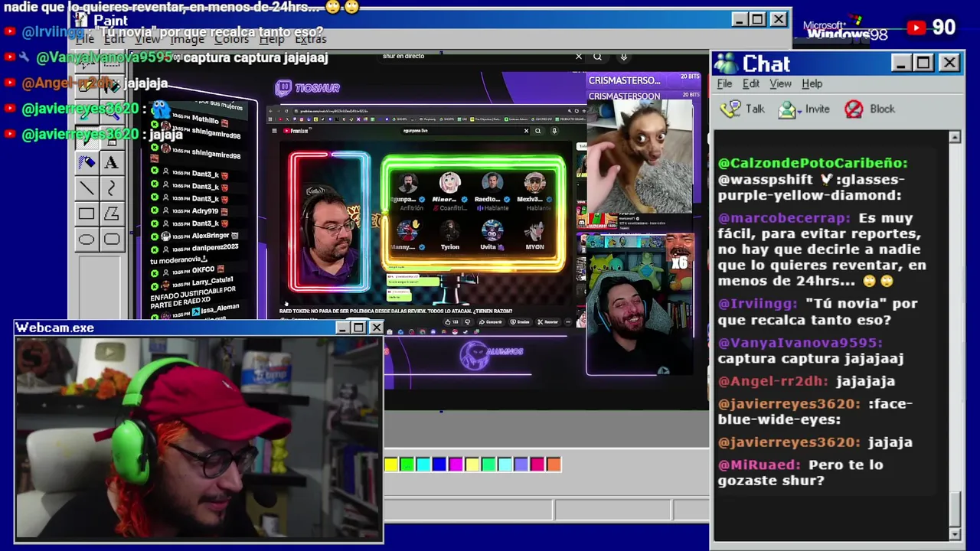Click the YouTube voice search microphone icon
The width and height of the screenshot is (980, 551).
[624, 56]
